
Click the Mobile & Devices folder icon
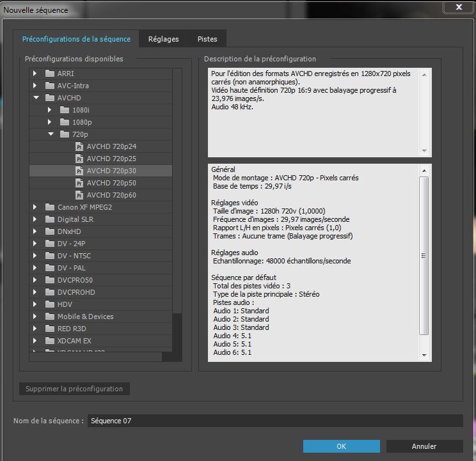tap(49, 316)
